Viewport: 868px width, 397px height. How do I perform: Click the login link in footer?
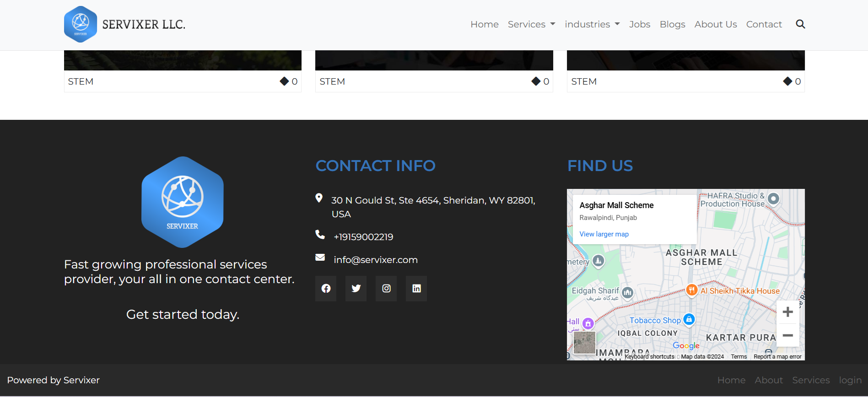pyautogui.click(x=850, y=380)
